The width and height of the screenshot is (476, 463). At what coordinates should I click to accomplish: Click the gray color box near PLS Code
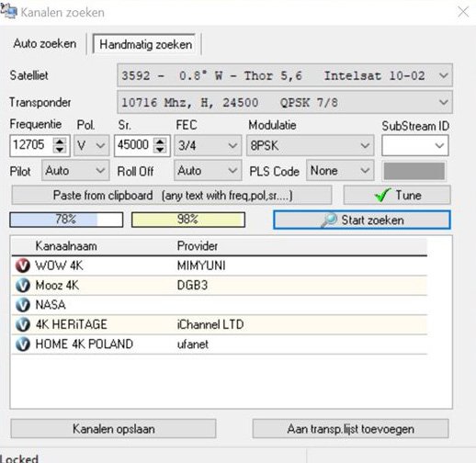pyautogui.click(x=414, y=171)
